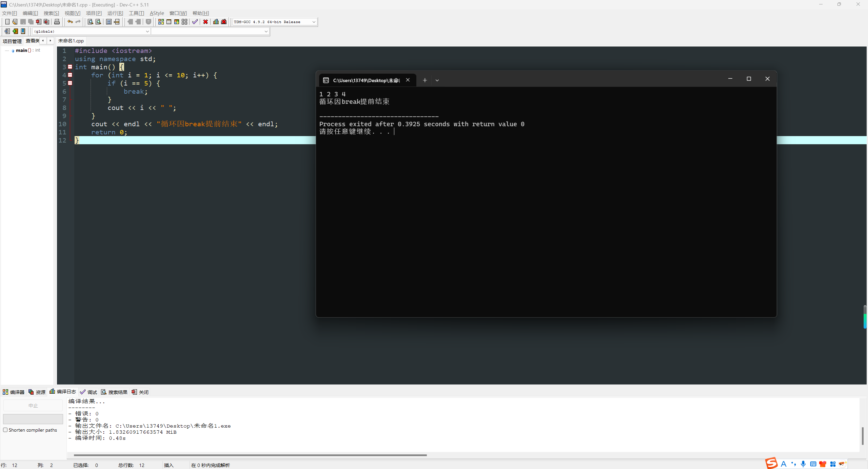
Task: Click the Compile & Run colored icon
Action: point(177,22)
